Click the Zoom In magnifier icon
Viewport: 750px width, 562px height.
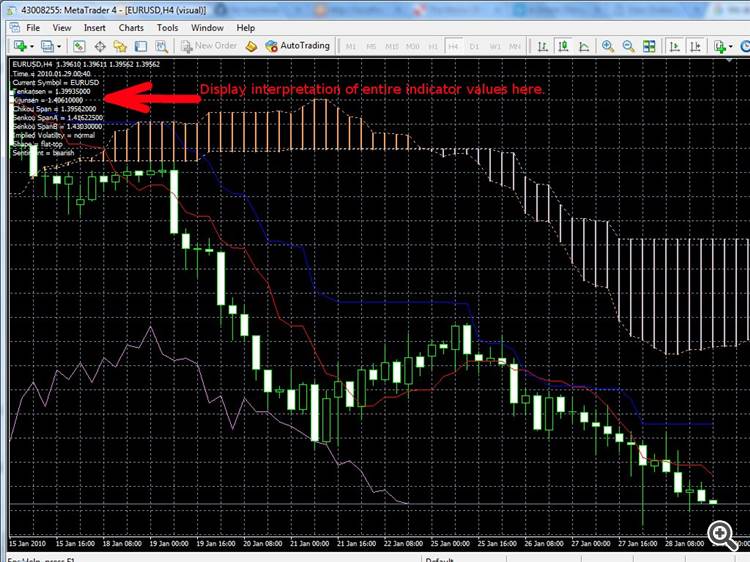click(607, 46)
